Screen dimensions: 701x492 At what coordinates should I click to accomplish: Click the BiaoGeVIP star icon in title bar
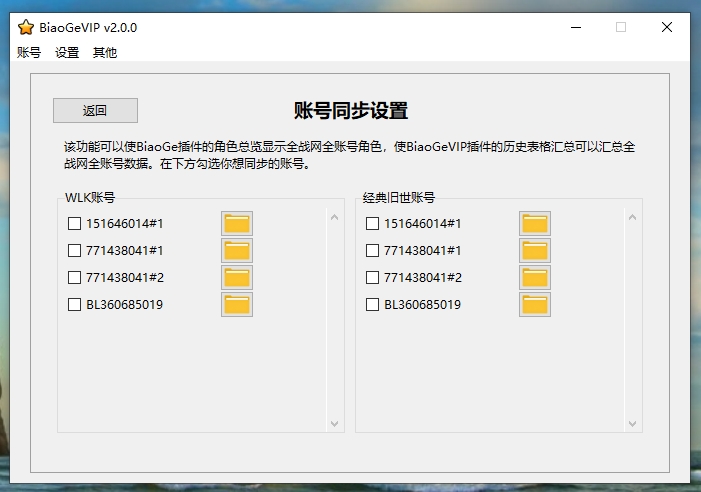(26, 28)
